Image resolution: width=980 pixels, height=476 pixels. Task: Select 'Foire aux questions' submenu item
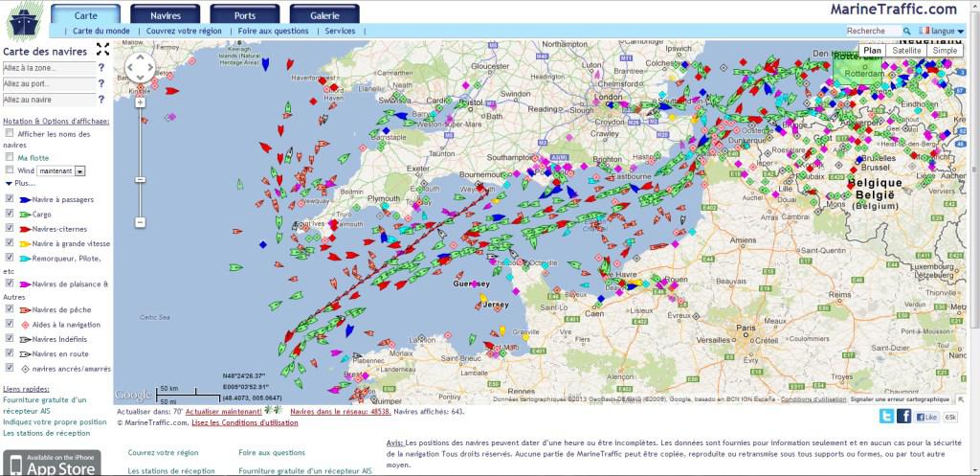point(273,31)
